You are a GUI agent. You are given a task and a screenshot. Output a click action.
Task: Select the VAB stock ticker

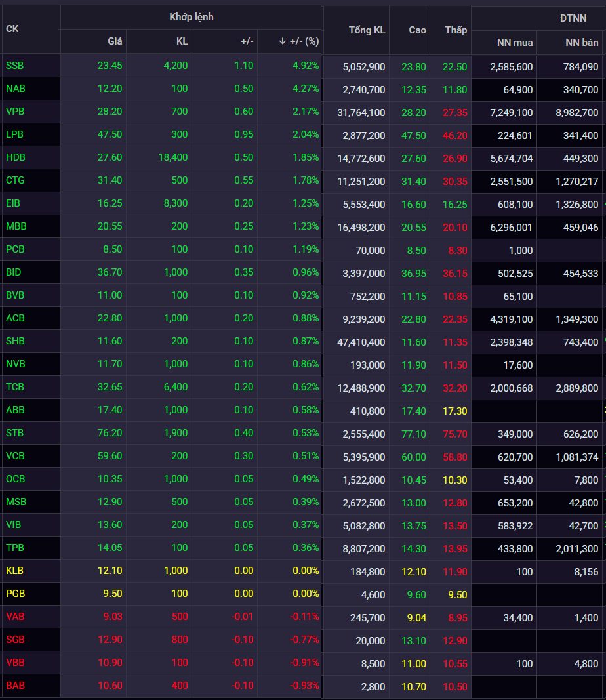15,617
